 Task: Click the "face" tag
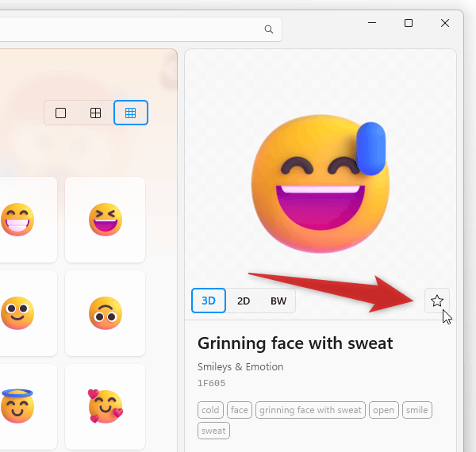click(240, 410)
